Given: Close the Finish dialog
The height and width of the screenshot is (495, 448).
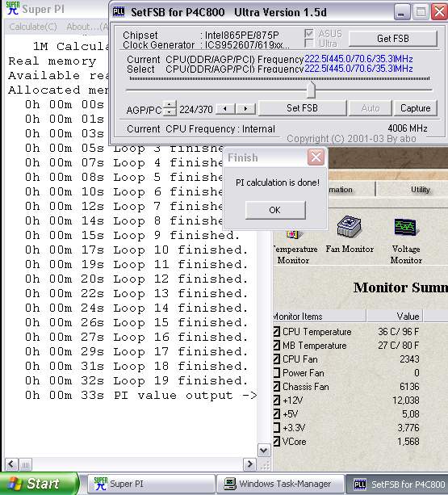Looking at the screenshot, I should click(x=316, y=157).
